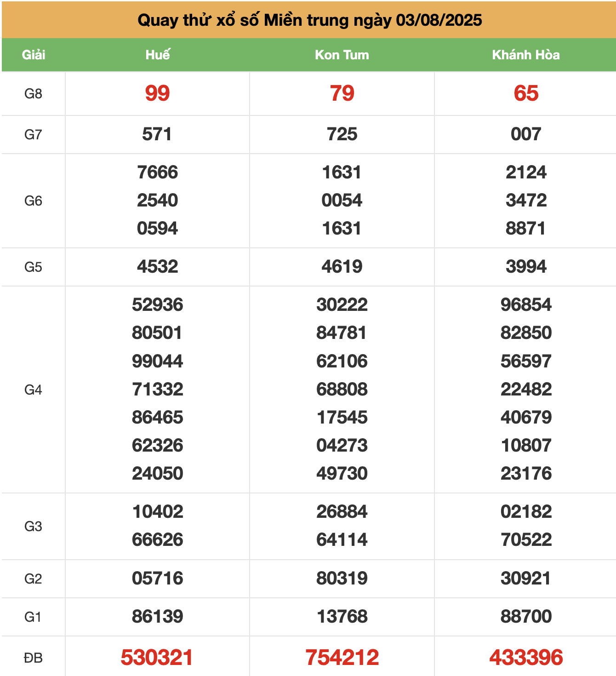616x676 pixels.
Task: Select the Khánh Hòa column header
Action: (526, 55)
